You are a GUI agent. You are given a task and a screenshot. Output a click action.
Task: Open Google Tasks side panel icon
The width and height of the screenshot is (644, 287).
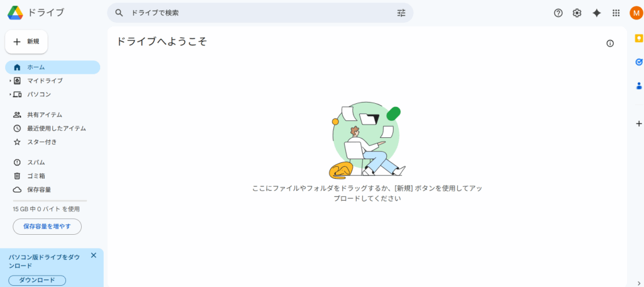639,62
